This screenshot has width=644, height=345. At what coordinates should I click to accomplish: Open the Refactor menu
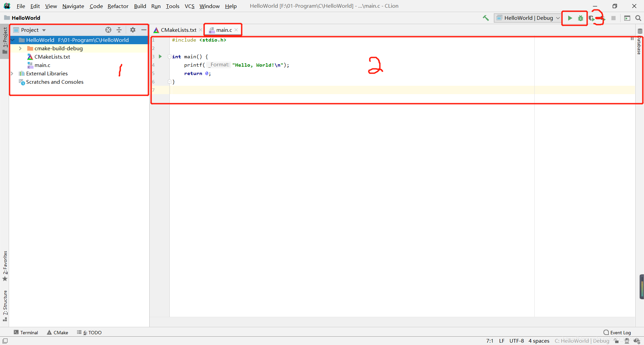click(x=118, y=6)
